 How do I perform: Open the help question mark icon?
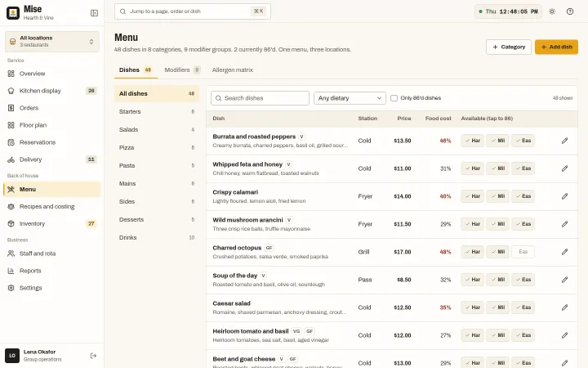(570, 11)
